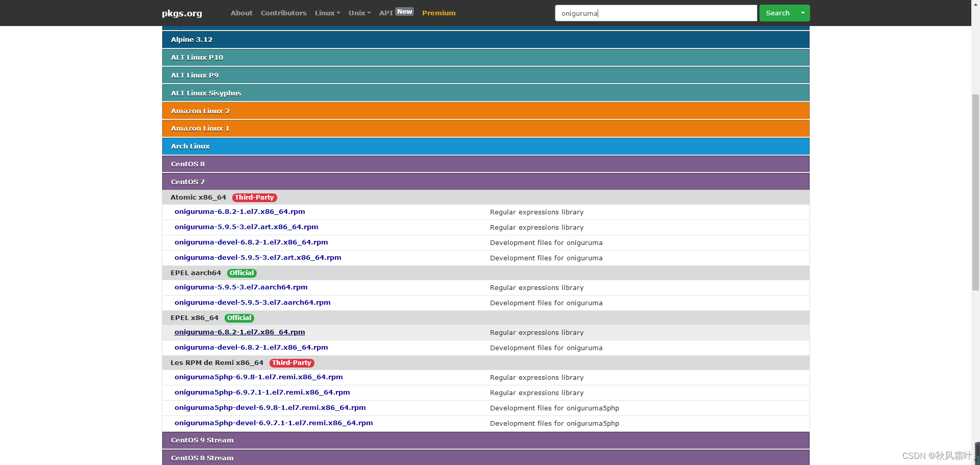Click the vertical page scrollbar thumb

coord(975,191)
